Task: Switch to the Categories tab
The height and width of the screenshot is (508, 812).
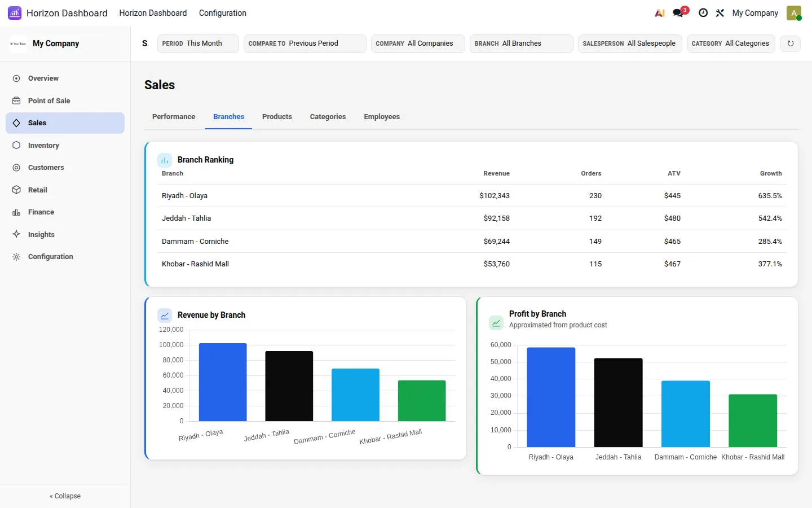Action: coord(328,117)
